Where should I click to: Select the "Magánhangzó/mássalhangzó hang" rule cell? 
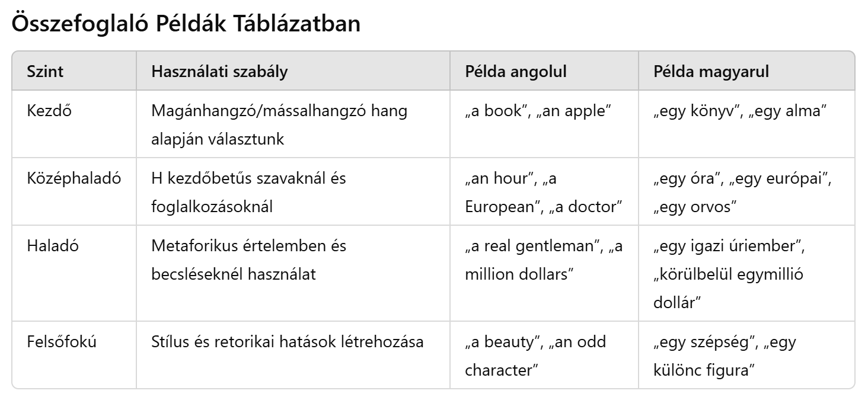coord(279,124)
